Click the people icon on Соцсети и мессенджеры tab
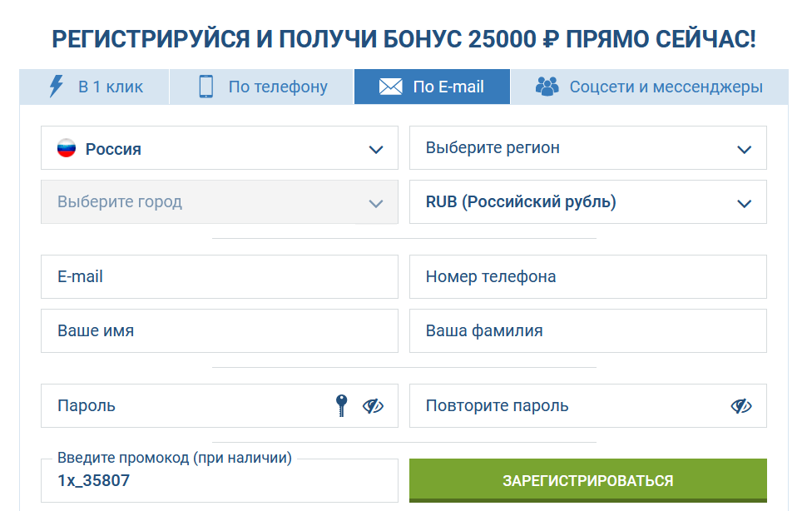812x511 pixels. click(x=548, y=85)
